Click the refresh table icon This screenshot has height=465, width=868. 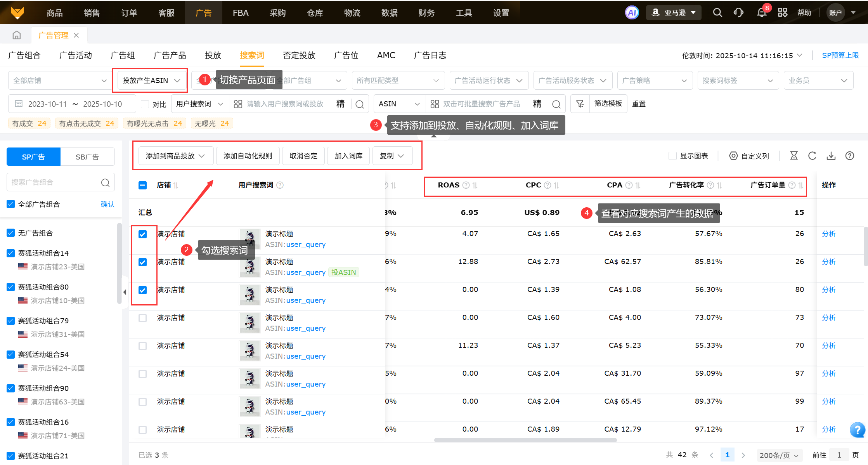point(812,156)
